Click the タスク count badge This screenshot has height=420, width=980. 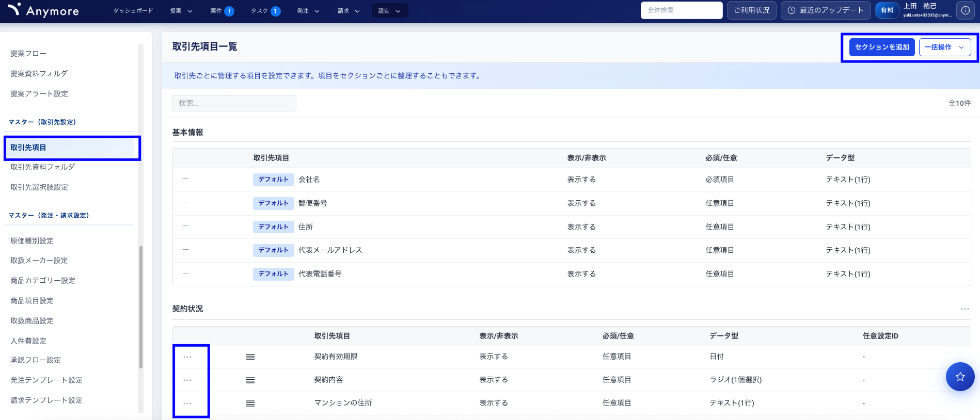276,11
